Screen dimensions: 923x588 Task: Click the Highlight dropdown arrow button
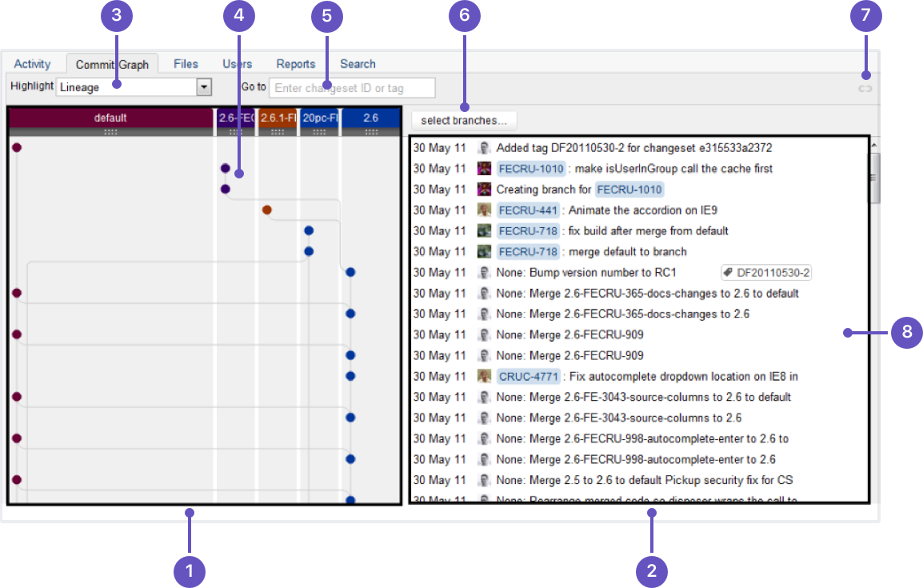click(204, 87)
